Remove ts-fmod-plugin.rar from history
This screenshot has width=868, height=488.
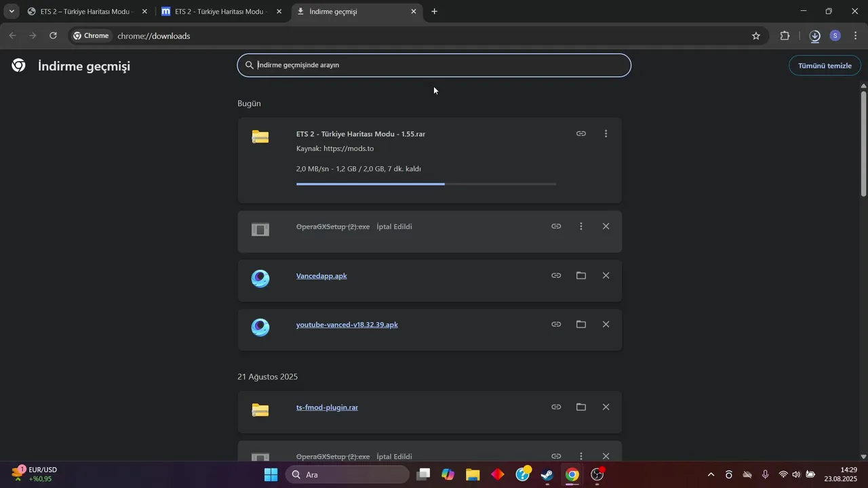[x=606, y=407]
